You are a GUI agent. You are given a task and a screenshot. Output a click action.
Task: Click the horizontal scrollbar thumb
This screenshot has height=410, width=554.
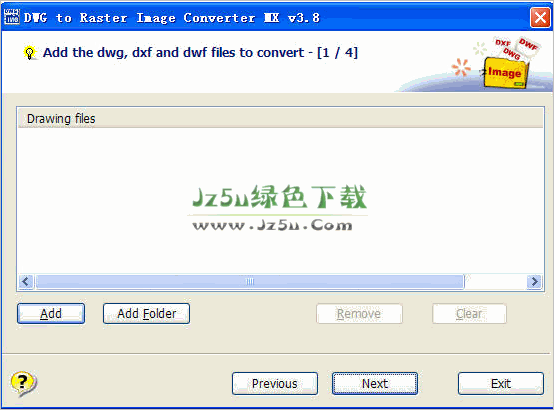point(250,282)
